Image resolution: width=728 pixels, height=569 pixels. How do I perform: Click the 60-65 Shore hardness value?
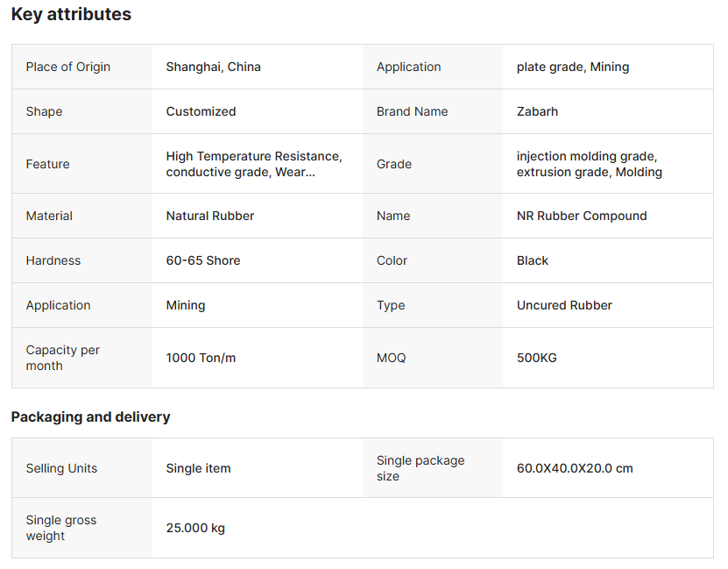pyautogui.click(x=203, y=260)
